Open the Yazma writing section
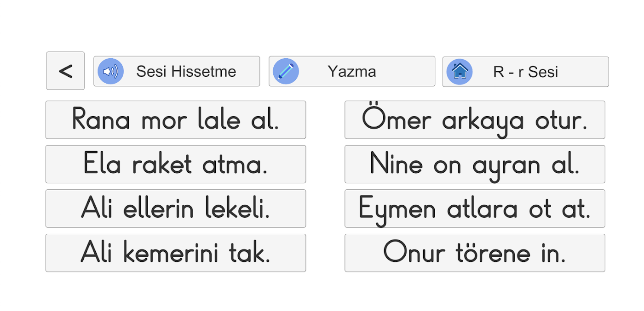Image resolution: width=644 pixels, height=311 pixels. [x=352, y=71]
